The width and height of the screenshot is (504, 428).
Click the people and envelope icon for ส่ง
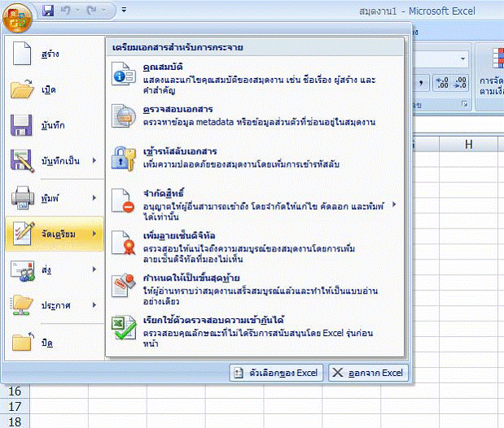pos(23,271)
